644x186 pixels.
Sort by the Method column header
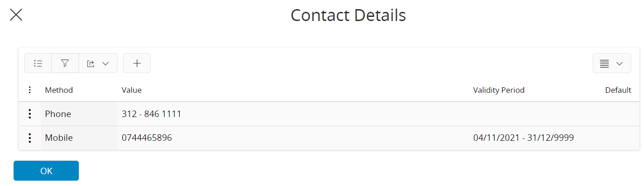click(59, 90)
